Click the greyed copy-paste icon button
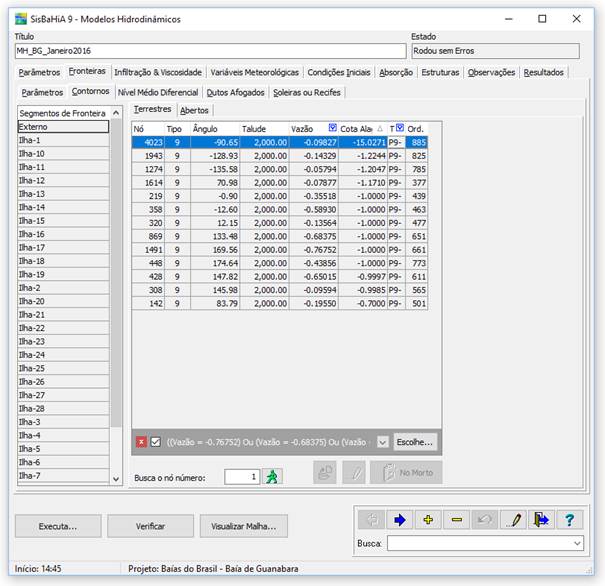Screen dimensions: 605x586 (325, 472)
